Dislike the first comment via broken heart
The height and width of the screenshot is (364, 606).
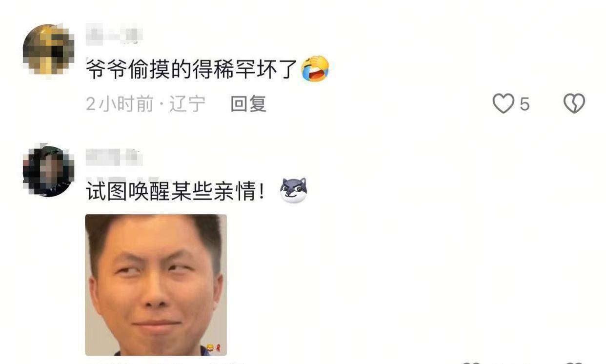pos(574,104)
